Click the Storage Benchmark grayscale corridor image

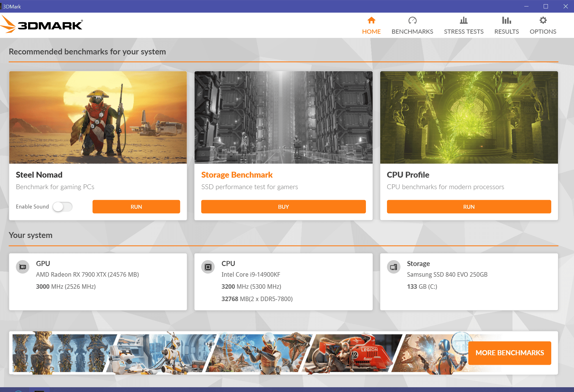283,117
